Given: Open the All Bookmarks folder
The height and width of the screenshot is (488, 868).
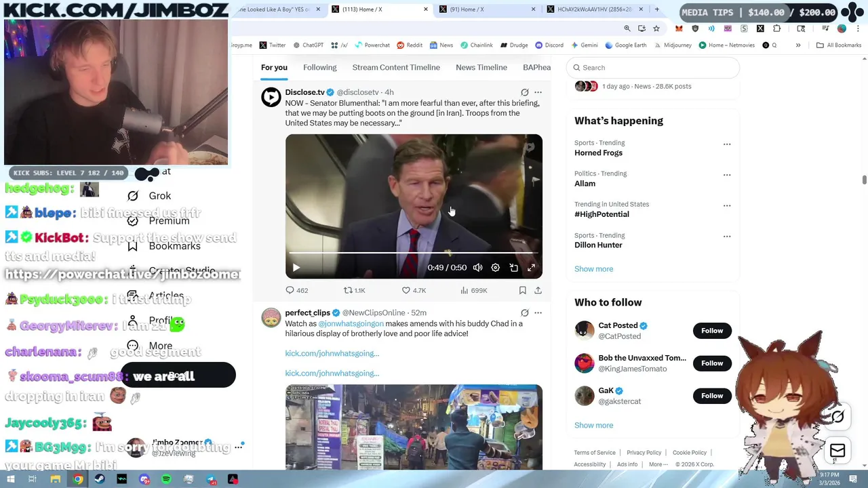Looking at the screenshot, I should pos(839,45).
